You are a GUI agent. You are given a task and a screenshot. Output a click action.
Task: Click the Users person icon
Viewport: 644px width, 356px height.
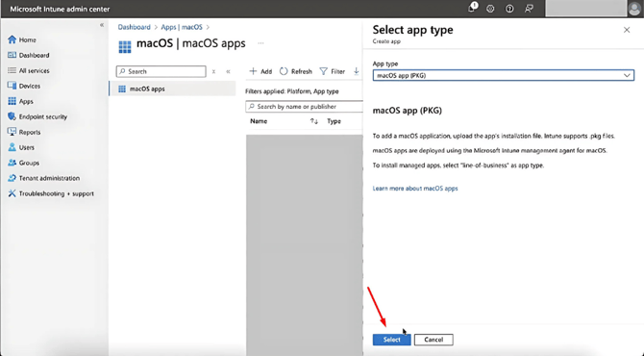12,147
